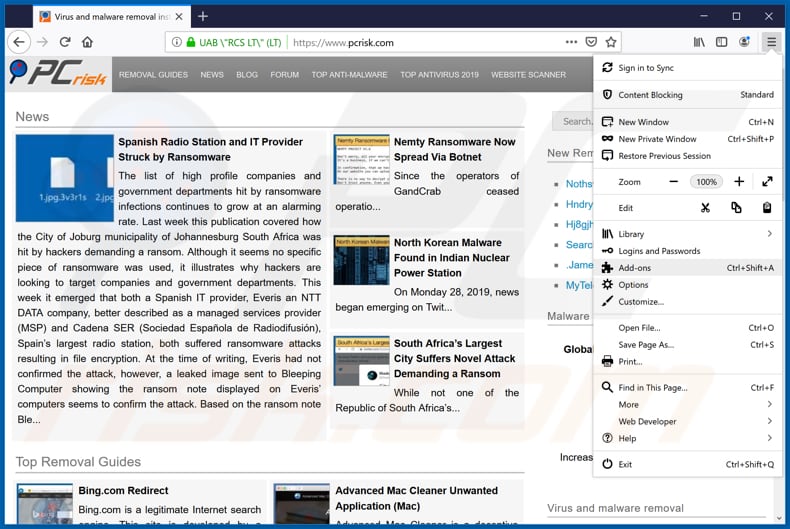Reset zoom via the 100% label
This screenshot has width=790, height=529.
tap(706, 182)
